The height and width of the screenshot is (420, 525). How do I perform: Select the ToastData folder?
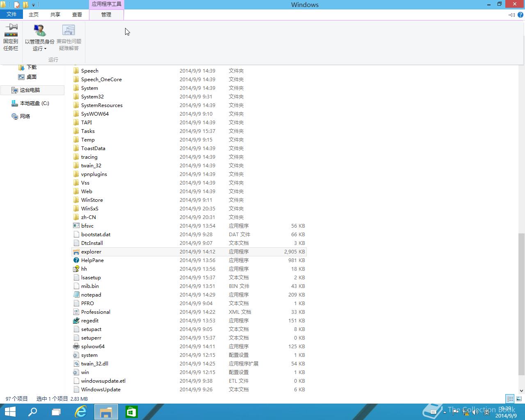(189, 148)
